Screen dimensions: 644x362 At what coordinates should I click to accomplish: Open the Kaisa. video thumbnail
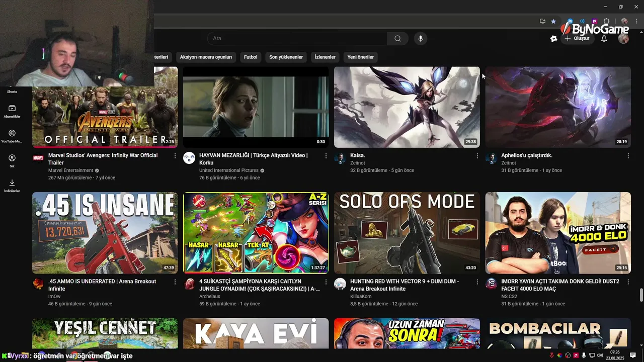[x=407, y=107]
